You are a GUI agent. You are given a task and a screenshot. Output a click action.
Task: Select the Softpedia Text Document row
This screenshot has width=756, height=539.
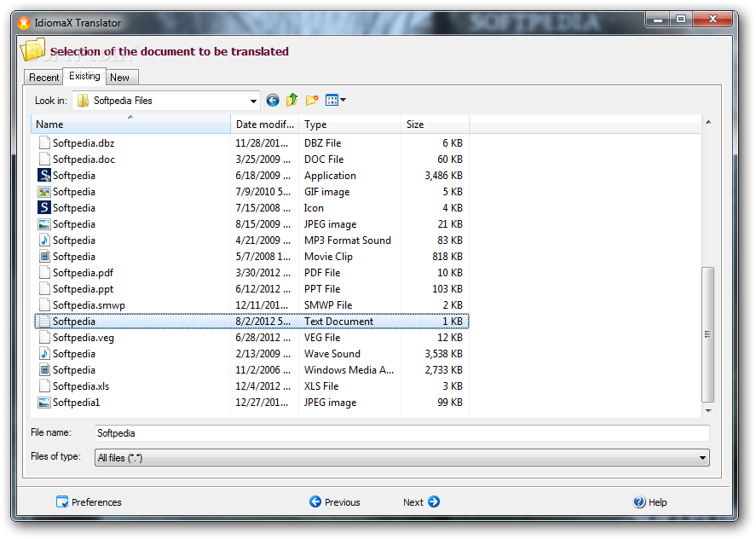pyautogui.click(x=251, y=321)
